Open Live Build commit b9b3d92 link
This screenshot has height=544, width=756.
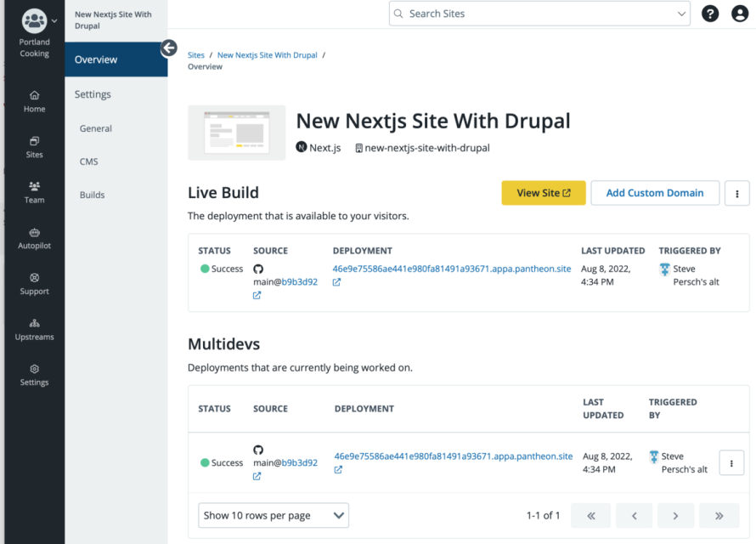click(x=299, y=281)
